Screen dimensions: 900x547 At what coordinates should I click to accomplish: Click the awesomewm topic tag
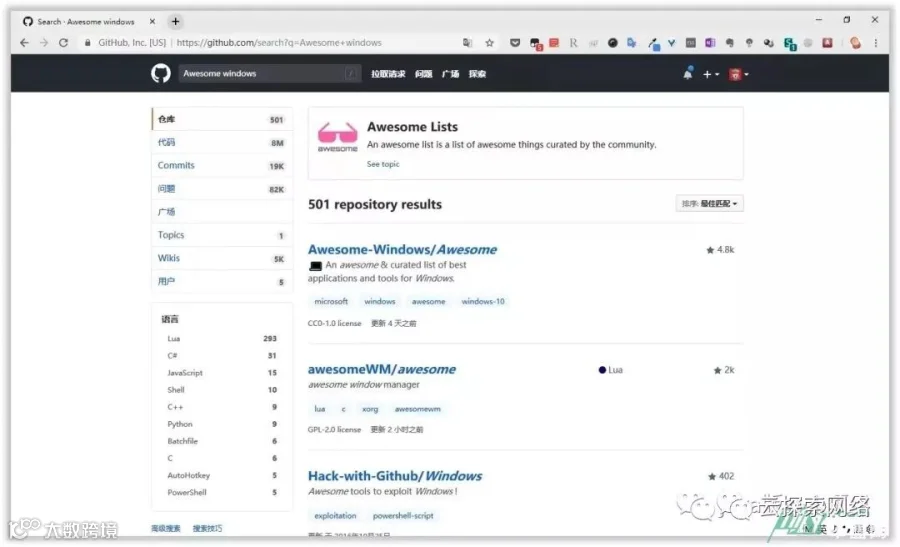[x=417, y=409]
